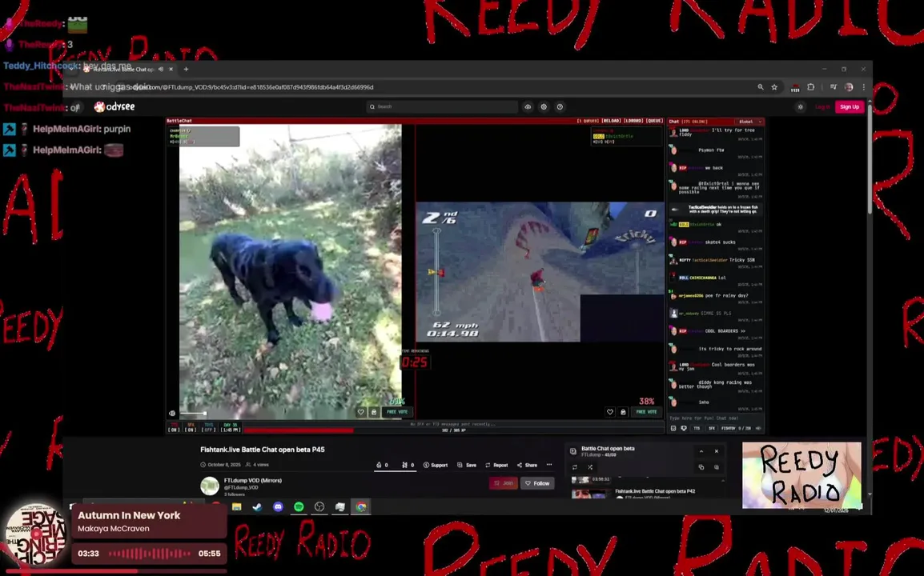
Task: Click the heart icon under the snowboard game
Action: point(610,412)
